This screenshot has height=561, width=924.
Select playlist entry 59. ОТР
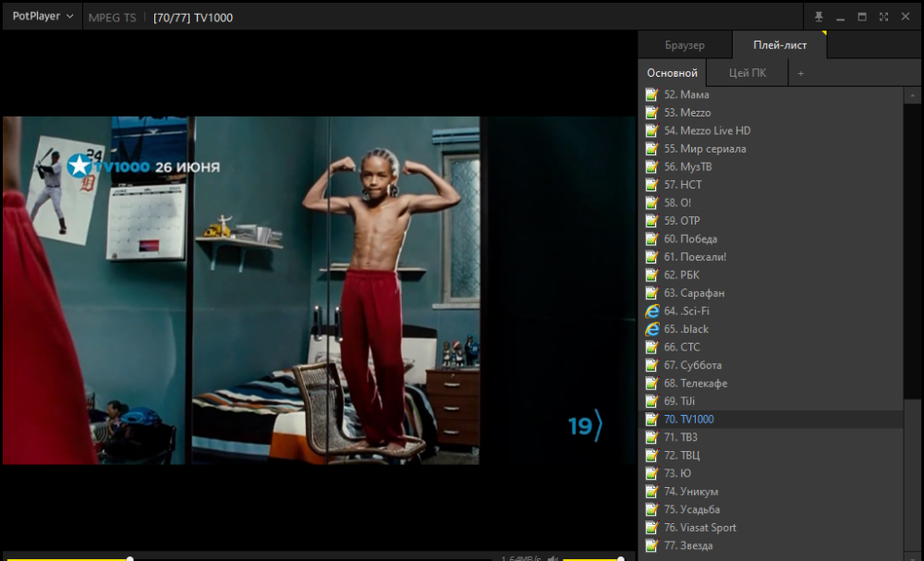click(771, 220)
